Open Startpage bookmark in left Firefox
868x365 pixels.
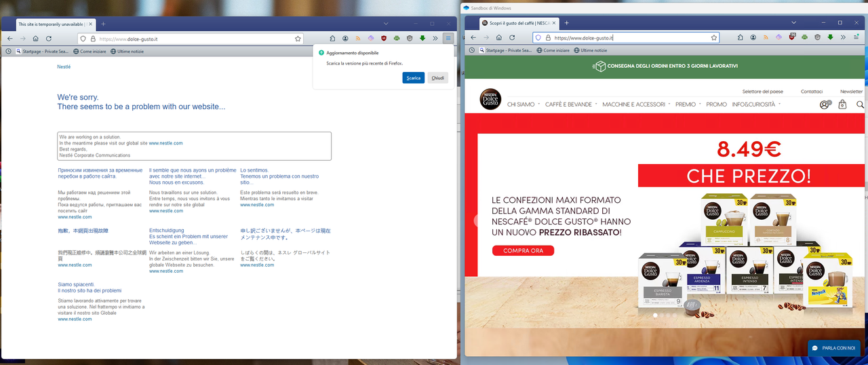click(42, 51)
